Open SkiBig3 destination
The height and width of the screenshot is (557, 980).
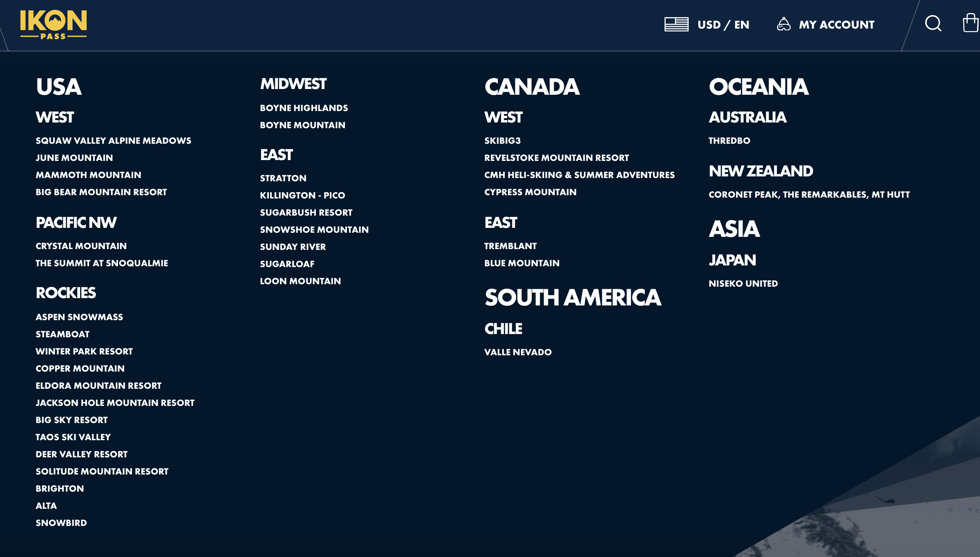[502, 141]
